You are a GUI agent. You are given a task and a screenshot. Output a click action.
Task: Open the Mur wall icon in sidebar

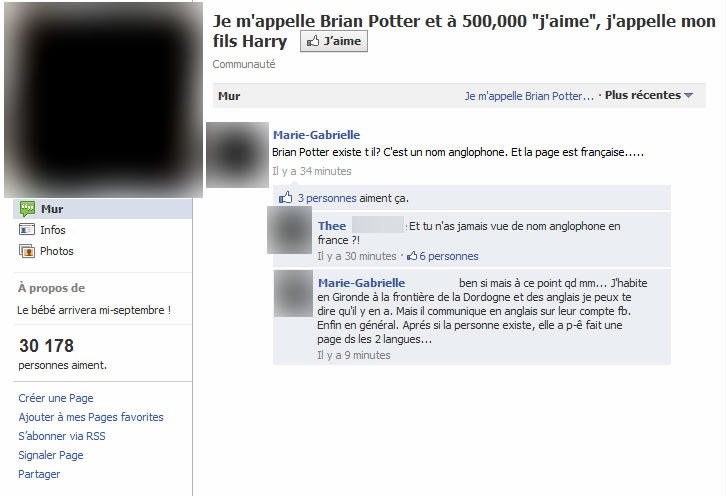[27, 209]
